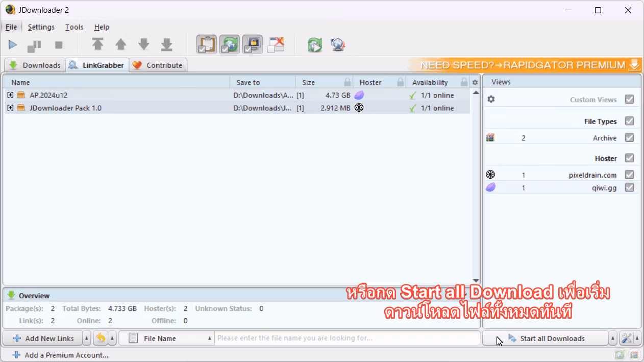This screenshot has width=644, height=362.
Task: Open dropdown arrow next to the wrench icon
Action: click(637, 338)
